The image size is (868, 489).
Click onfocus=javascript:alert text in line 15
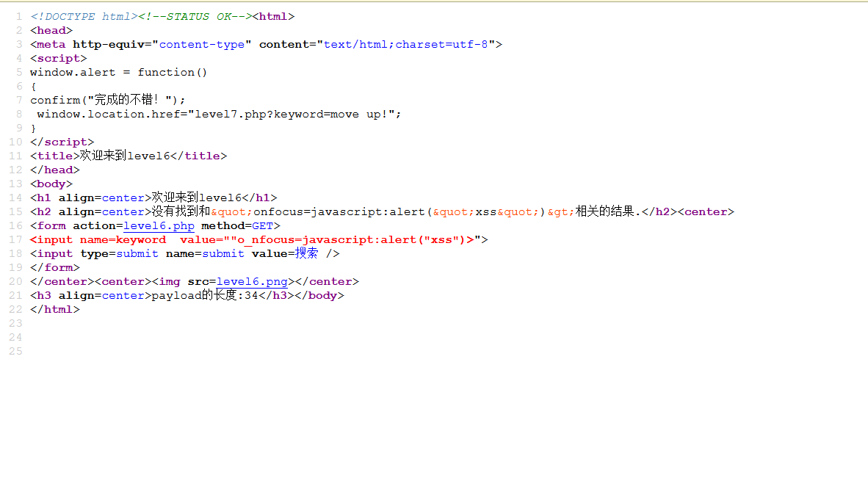[339, 212]
